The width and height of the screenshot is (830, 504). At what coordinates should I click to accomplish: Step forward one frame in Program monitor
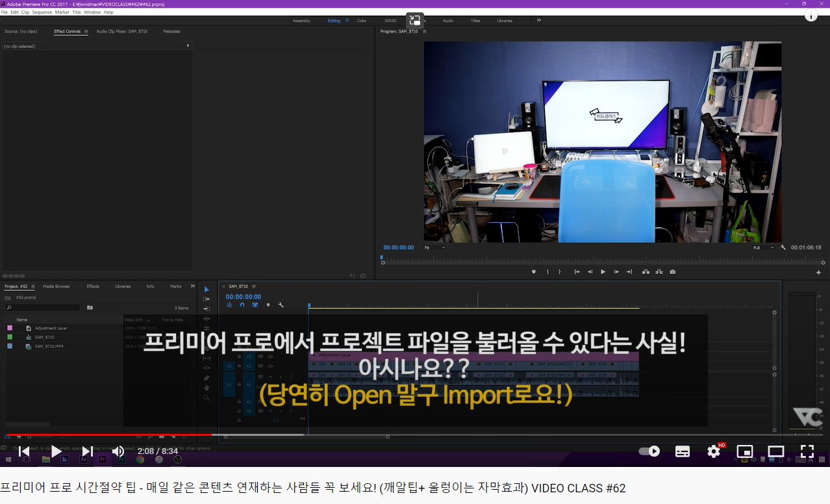(x=616, y=272)
